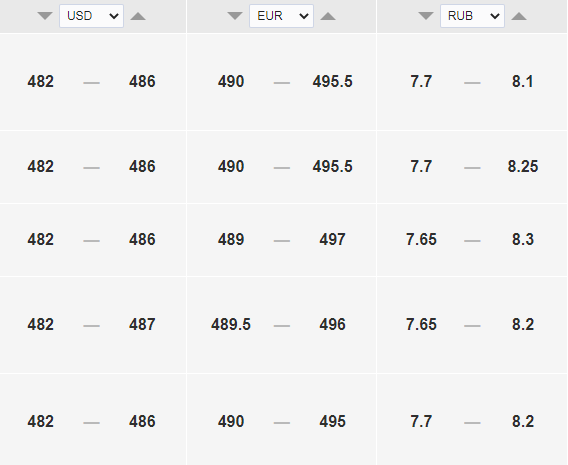
Task: Select the 497 EUR sell rate
Action: pyautogui.click(x=332, y=239)
